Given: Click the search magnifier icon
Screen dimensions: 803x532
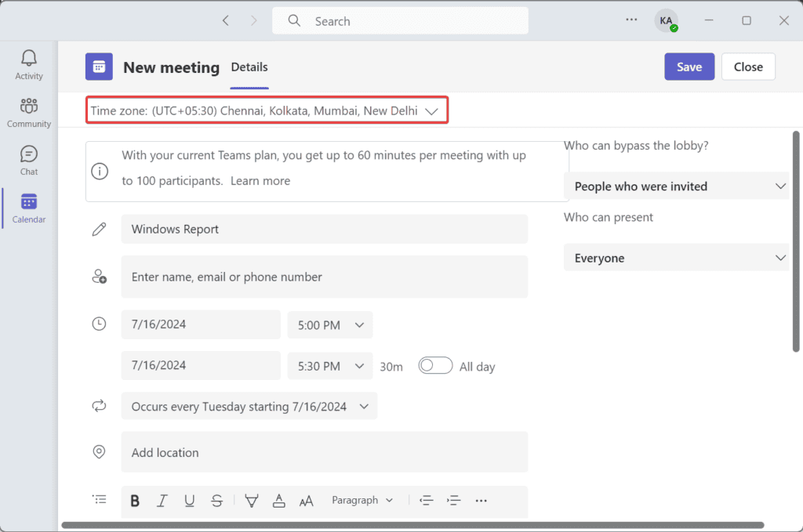Looking at the screenshot, I should [x=294, y=20].
